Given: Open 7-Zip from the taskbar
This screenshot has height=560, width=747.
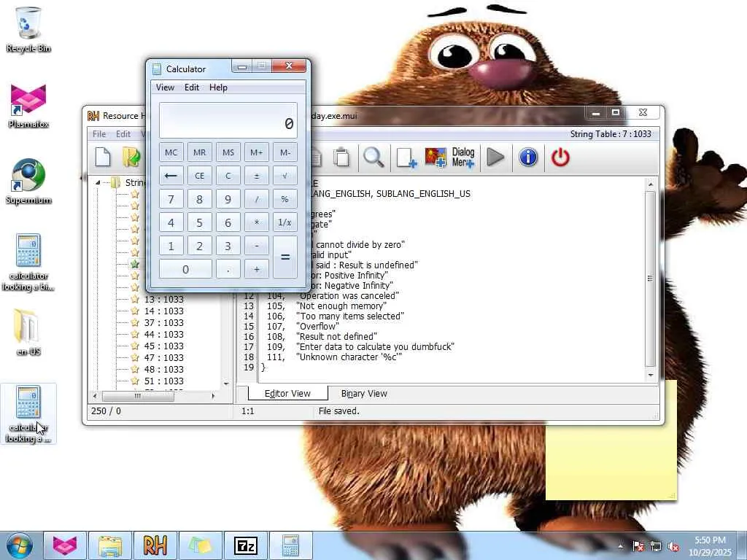Looking at the screenshot, I should coord(246,545).
